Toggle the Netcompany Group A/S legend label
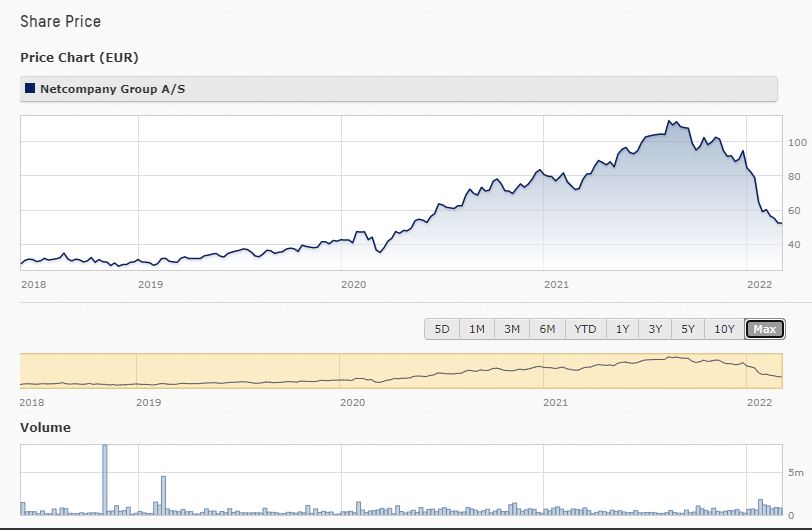 (x=112, y=89)
